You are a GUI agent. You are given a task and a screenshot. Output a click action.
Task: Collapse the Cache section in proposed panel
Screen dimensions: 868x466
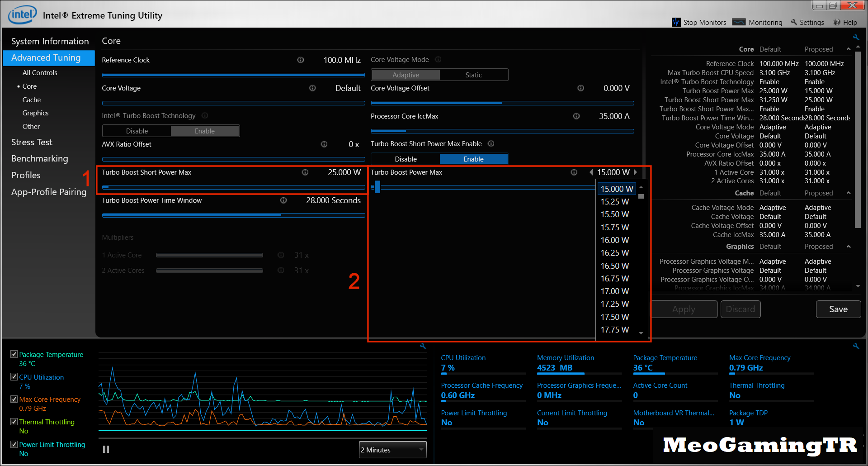[848, 193]
